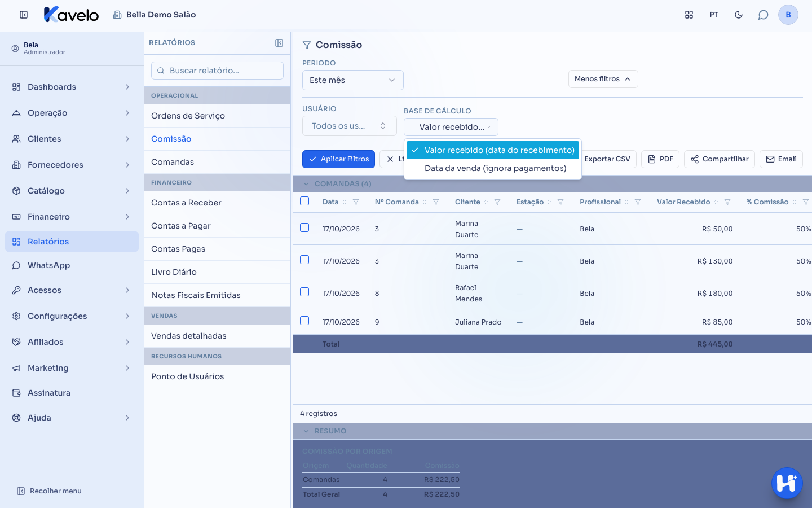This screenshot has height=508, width=812.
Task: Click filter icon on Estação column
Action: click(561, 202)
